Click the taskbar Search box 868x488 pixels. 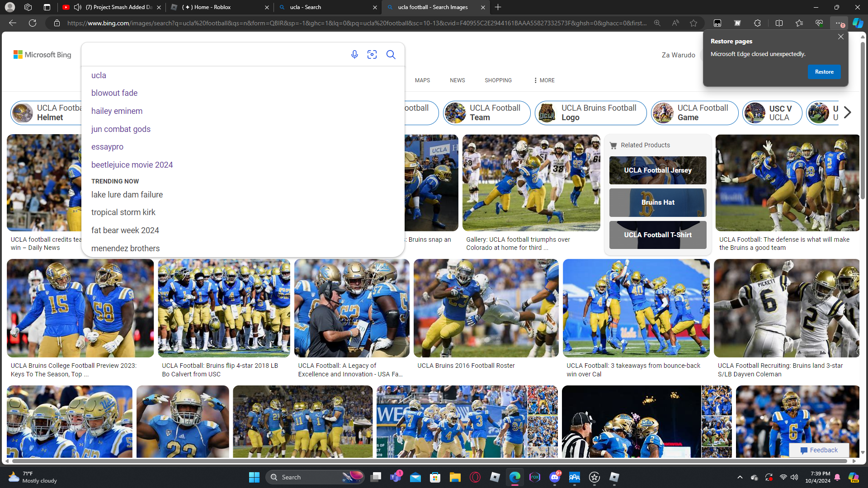(315, 477)
